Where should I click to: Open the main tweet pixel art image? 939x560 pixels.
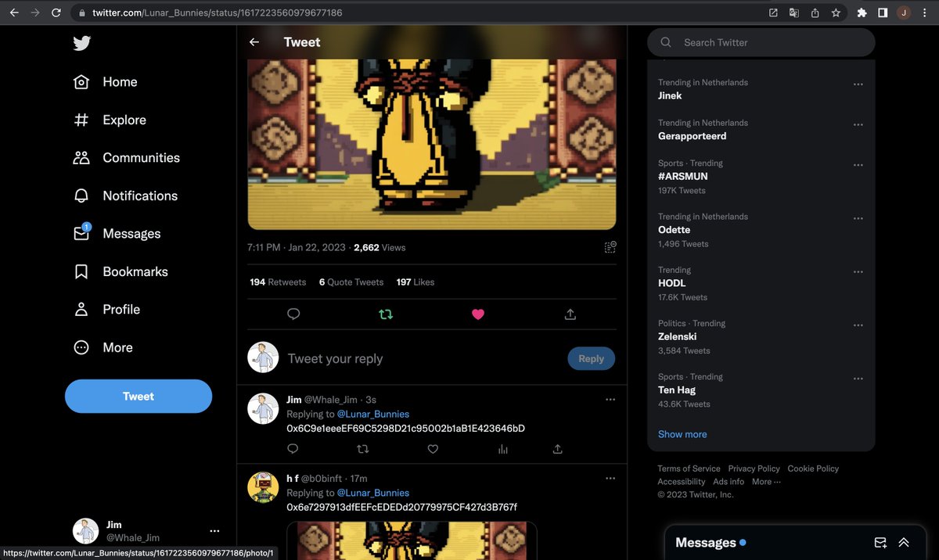432,144
